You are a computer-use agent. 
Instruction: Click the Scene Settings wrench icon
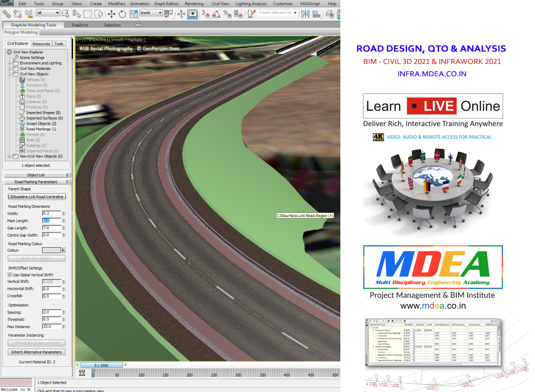pos(16,58)
